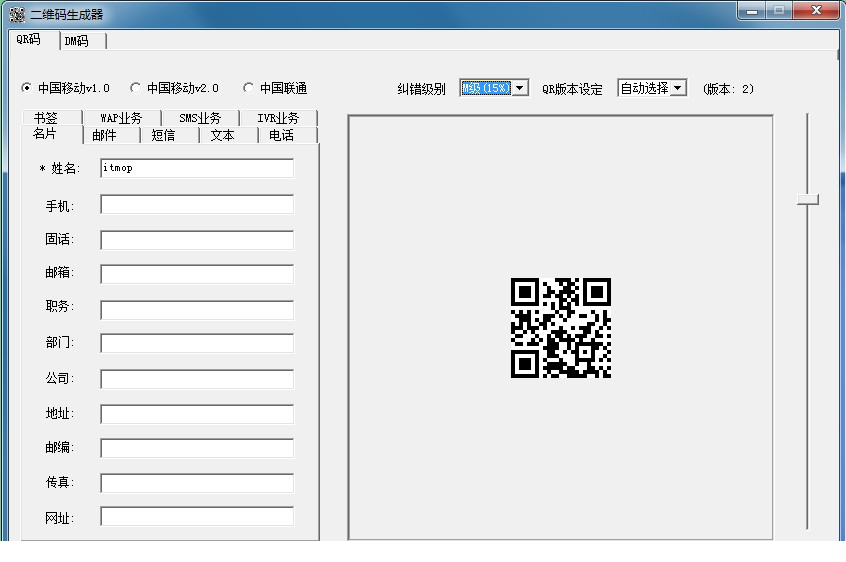
Task: Click into the 地址 input field
Action: (197, 414)
